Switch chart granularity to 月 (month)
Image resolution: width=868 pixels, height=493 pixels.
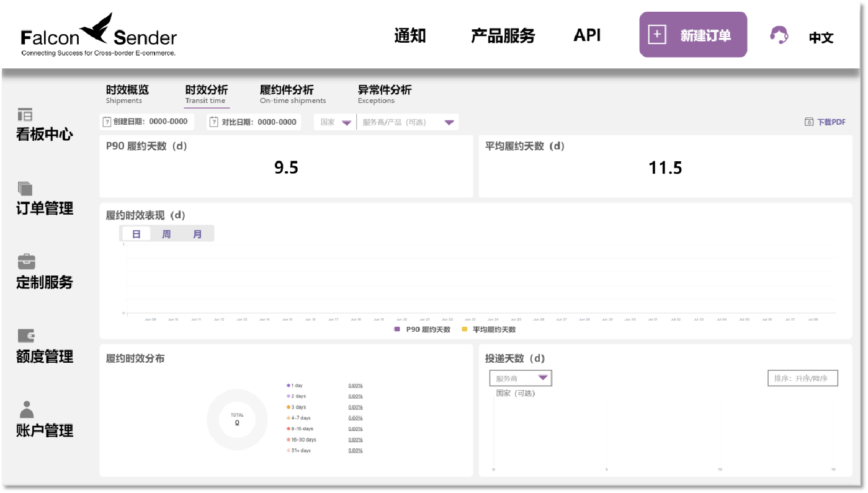pyautogui.click(x=197, y=234)
